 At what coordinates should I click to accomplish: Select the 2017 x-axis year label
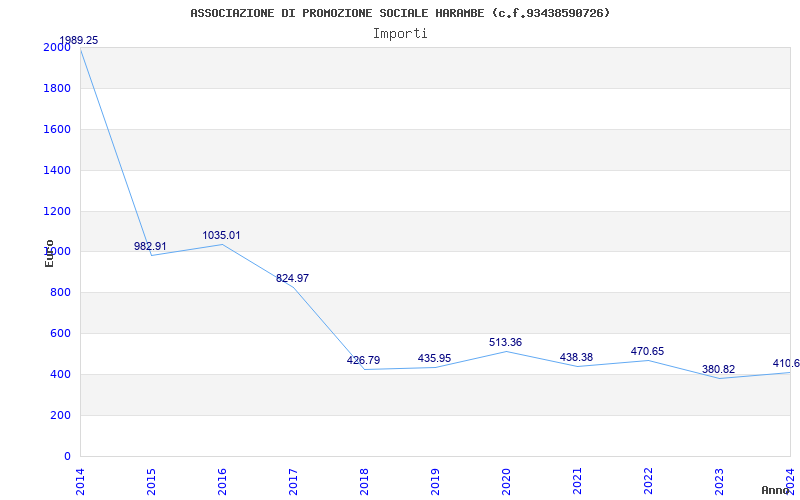tap(293, 480)
